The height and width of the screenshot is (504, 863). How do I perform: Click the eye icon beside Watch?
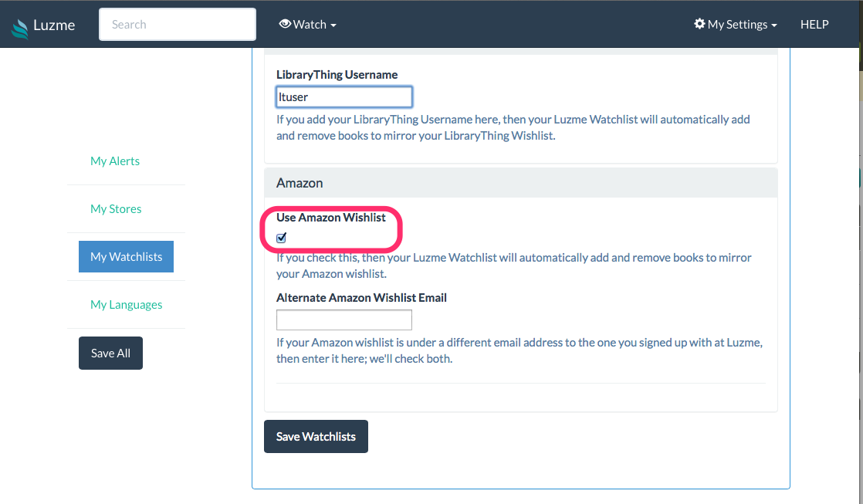tap(285, 24)
